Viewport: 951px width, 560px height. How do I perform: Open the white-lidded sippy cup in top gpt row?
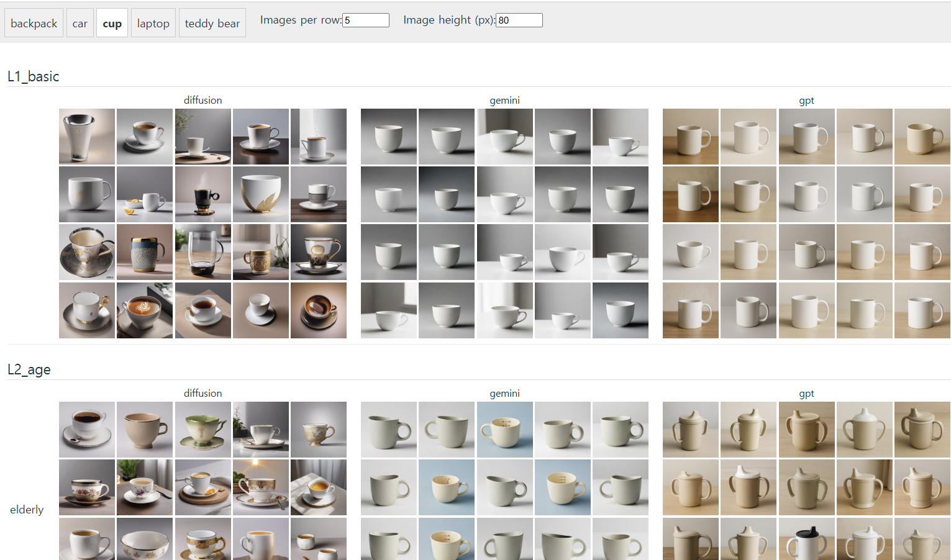click(x=864, y=430)
